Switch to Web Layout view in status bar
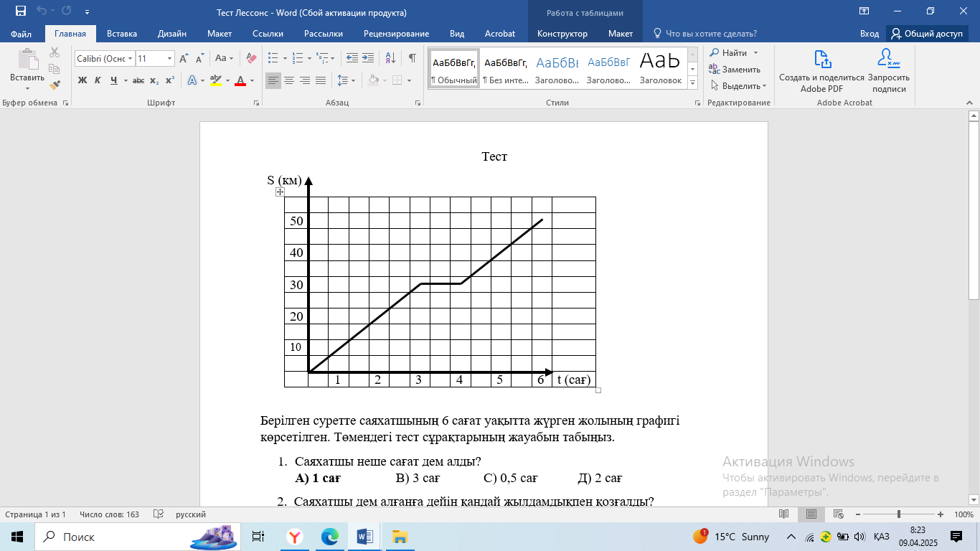 coord(838,514)
